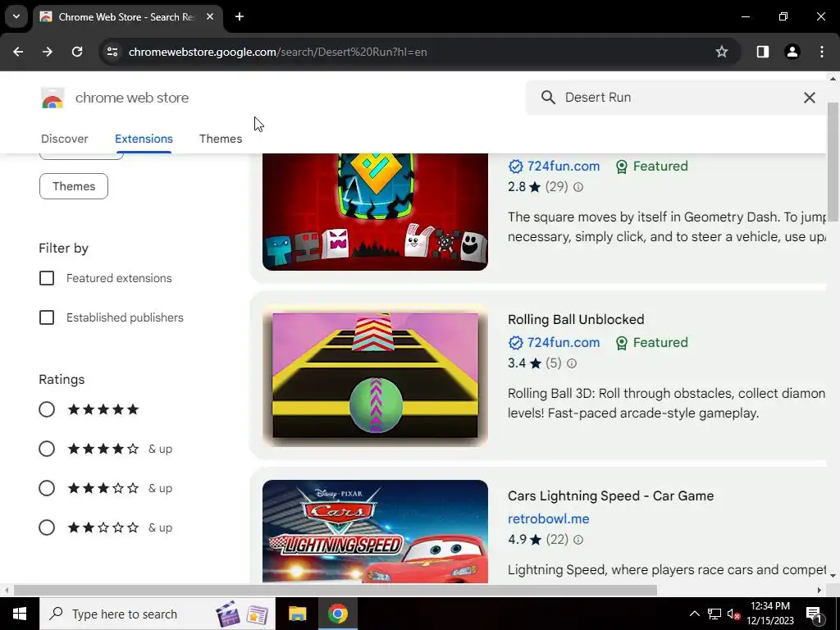
Task: Open the Windows Start menu
Action: point(20,614)
